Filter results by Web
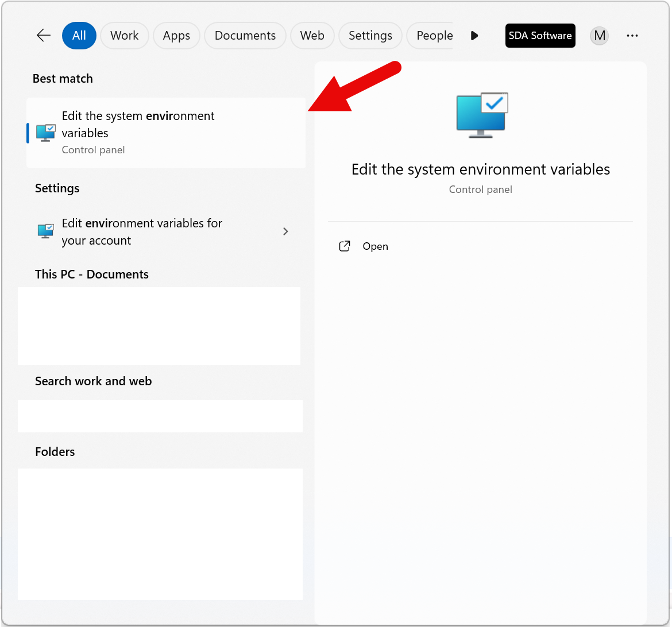This screenshot has width=672, height=627. 312,36
